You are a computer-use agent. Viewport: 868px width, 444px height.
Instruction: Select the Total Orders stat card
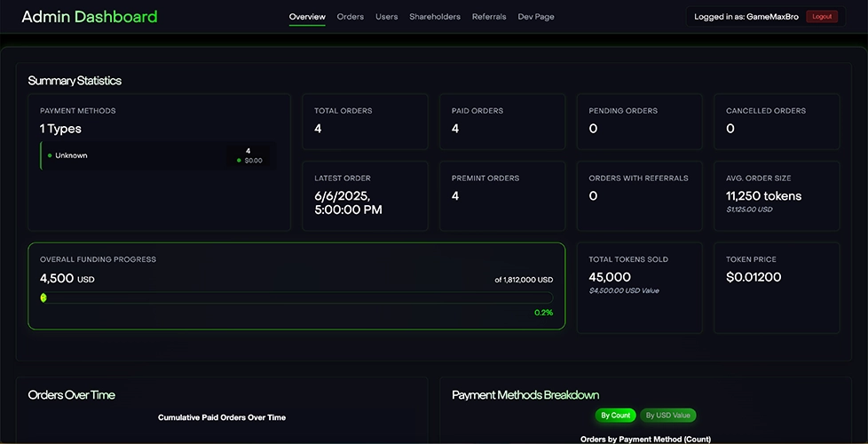pos(365,122)
